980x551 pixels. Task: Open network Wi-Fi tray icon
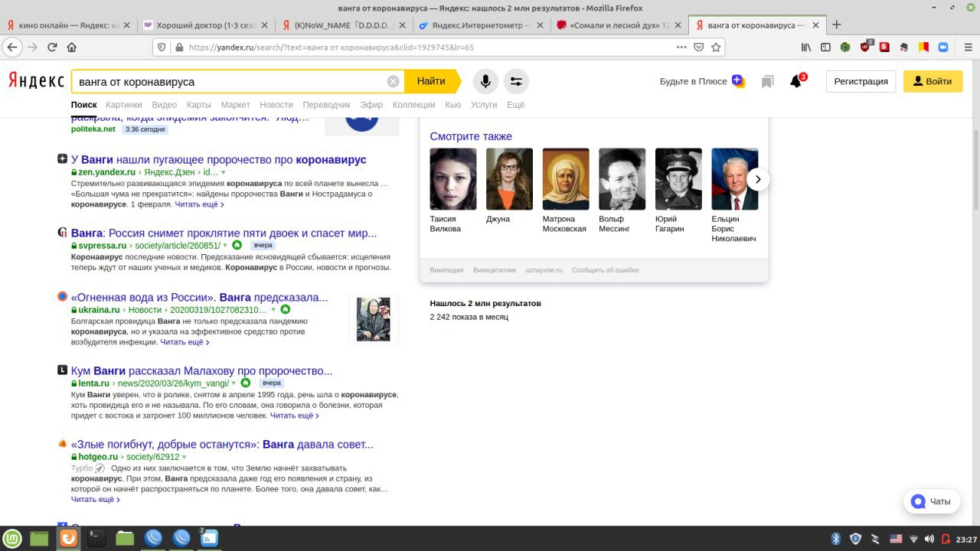coord(913,539)
